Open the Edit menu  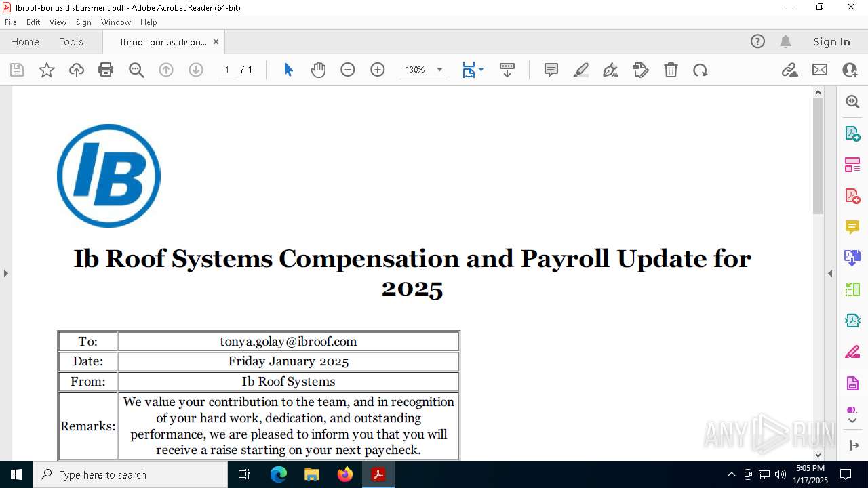[33, 22]
